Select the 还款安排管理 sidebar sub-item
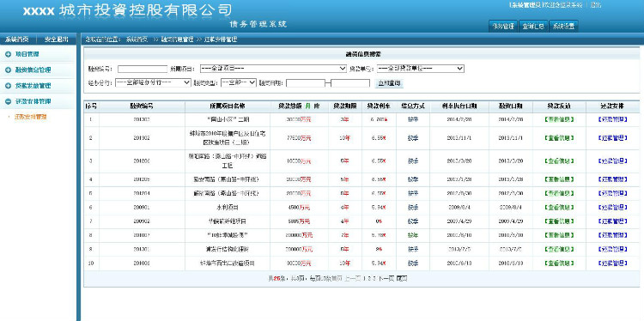 point(31,117)
